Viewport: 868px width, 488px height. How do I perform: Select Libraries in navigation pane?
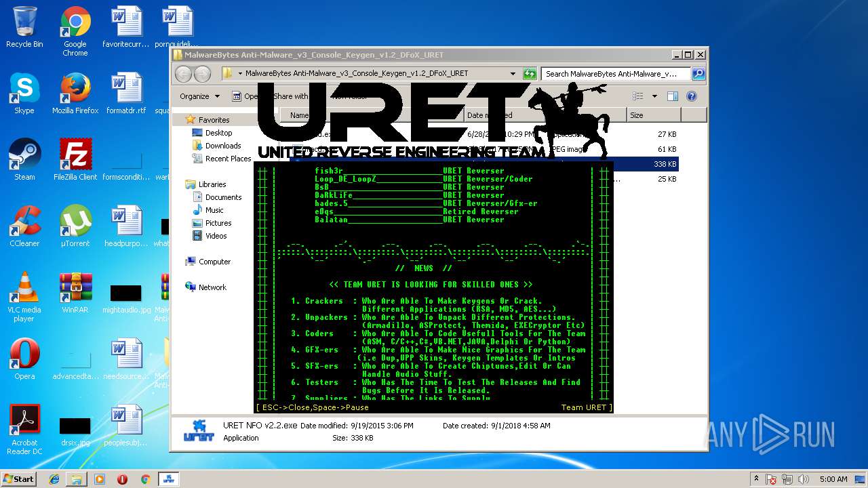pyautogui.click(x=212, y=184)
